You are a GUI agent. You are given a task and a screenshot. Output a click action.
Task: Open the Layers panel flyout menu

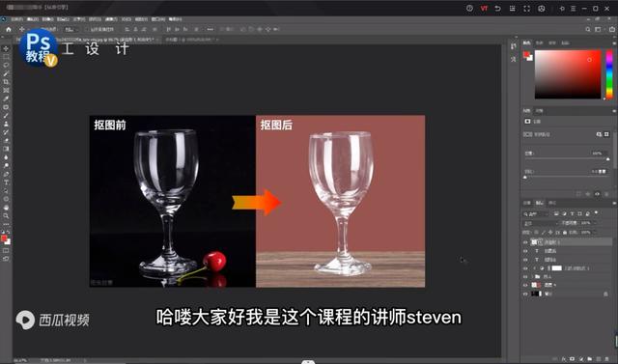pyautogui.click(x=614, y=203)
